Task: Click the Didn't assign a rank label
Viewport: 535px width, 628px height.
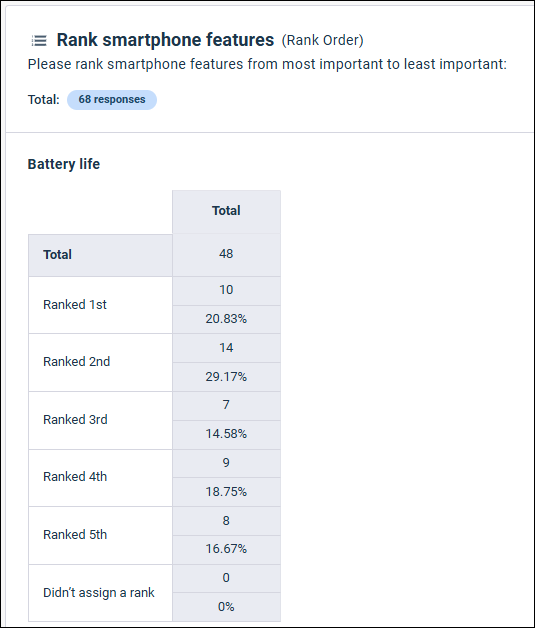Action: (x=101, y=593)
